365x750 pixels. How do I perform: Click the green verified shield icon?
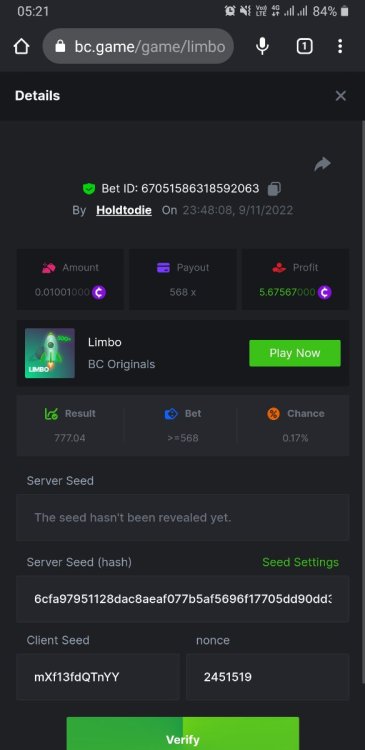click(x=89, y=188)
